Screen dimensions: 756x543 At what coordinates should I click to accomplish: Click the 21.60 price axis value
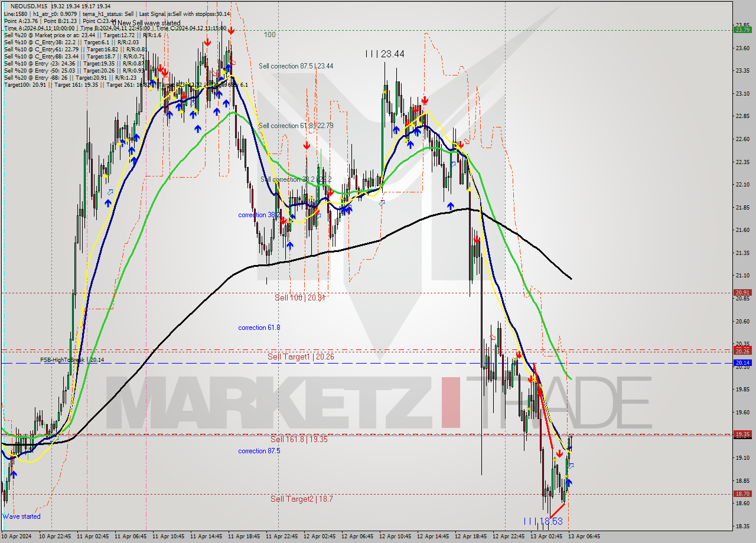click(x=742, y=230)
